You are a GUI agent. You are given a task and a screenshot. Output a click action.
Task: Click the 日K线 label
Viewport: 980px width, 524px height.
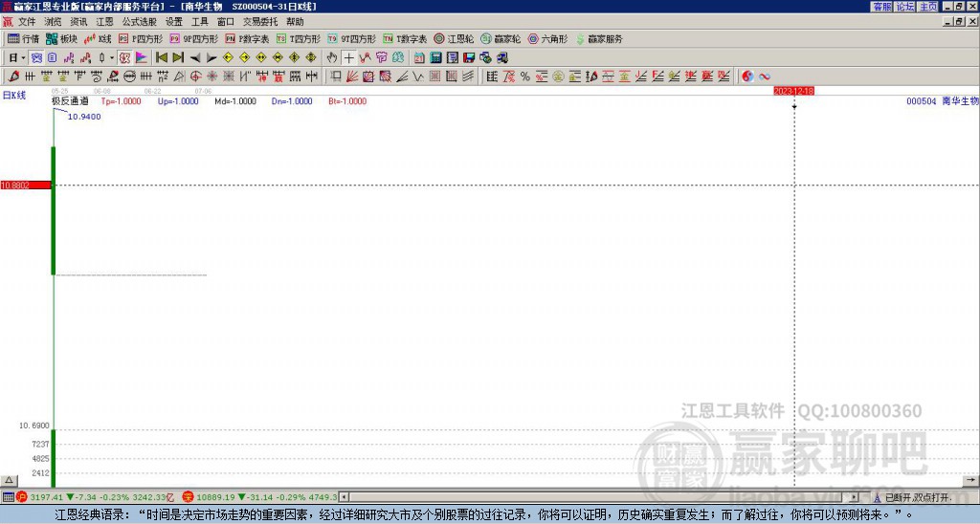pos(14,96)
